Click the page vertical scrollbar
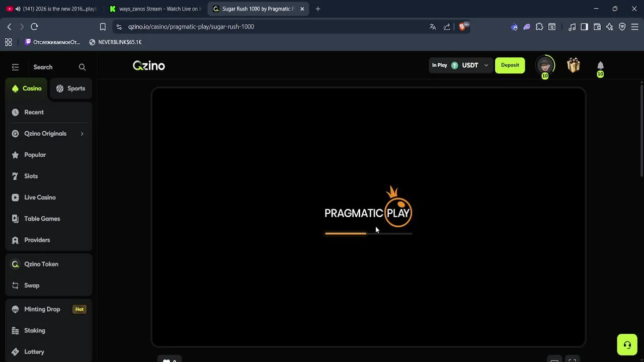644x362 pixels. pyautogui.click(x=641, y=130)
